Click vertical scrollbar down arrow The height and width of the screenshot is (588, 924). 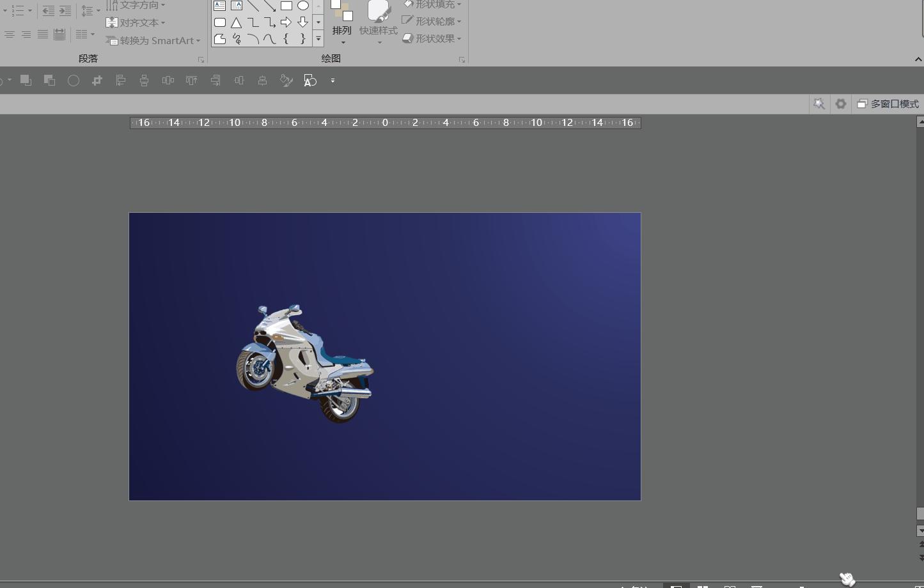click(x=920, y=530)
